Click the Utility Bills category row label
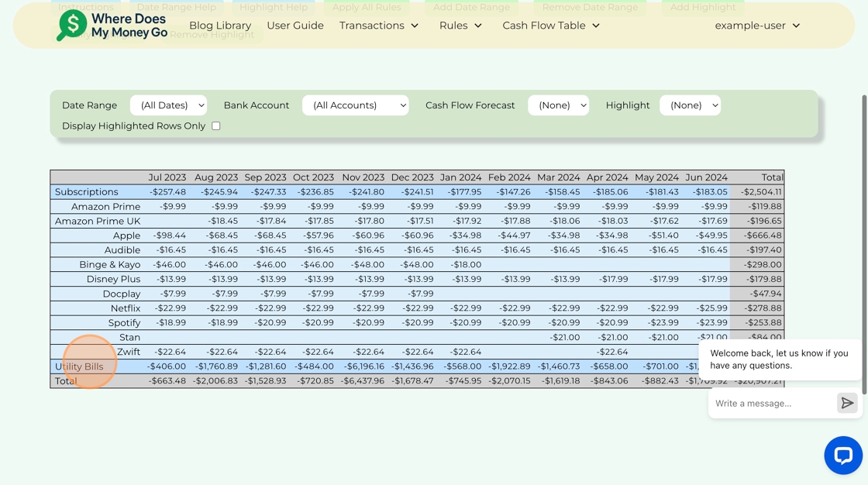The height and width of the screenshot is (485, 868). (x=79, y=366)
